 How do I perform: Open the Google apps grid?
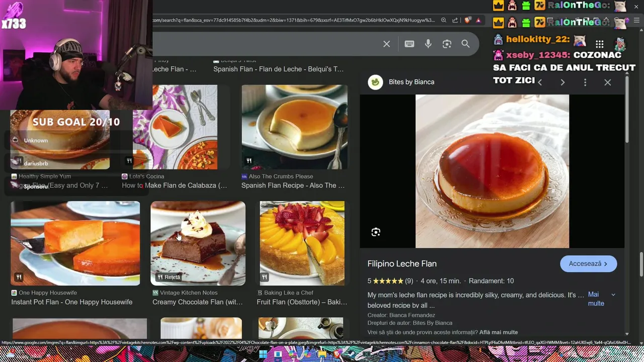click(x=599, y=44)
